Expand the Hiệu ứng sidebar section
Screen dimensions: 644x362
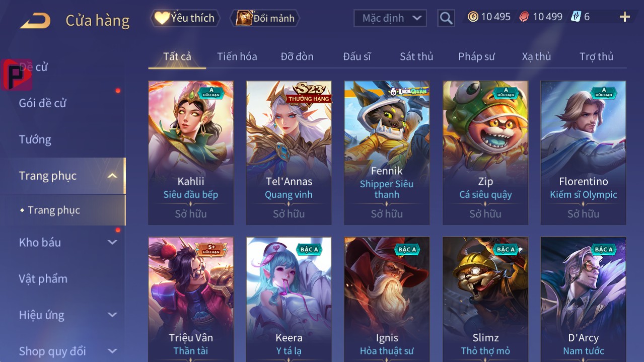pyautogui.click(x=112, y=315)
